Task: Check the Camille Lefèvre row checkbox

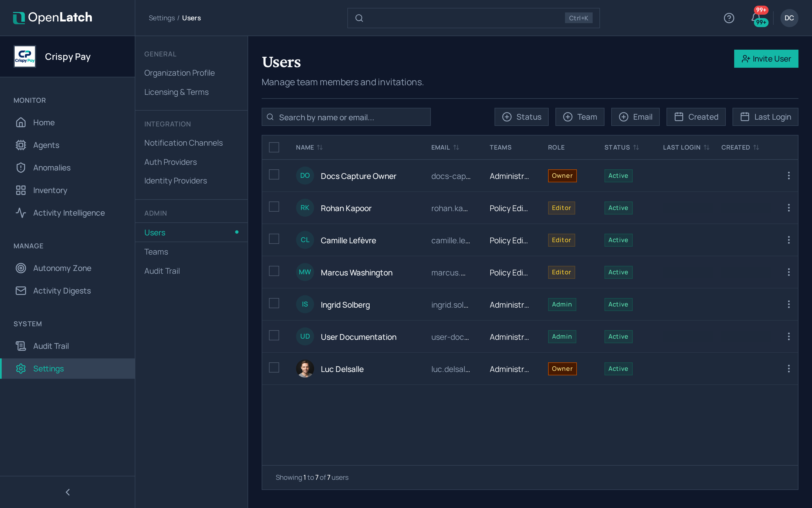Action: pyautogui.click(x=274, y=239)
